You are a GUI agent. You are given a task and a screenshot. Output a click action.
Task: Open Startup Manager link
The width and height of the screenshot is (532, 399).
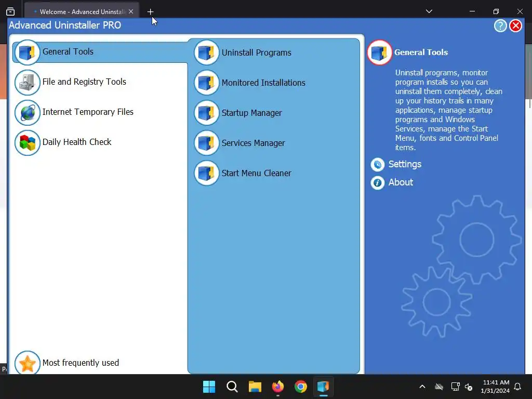(252, 113)
